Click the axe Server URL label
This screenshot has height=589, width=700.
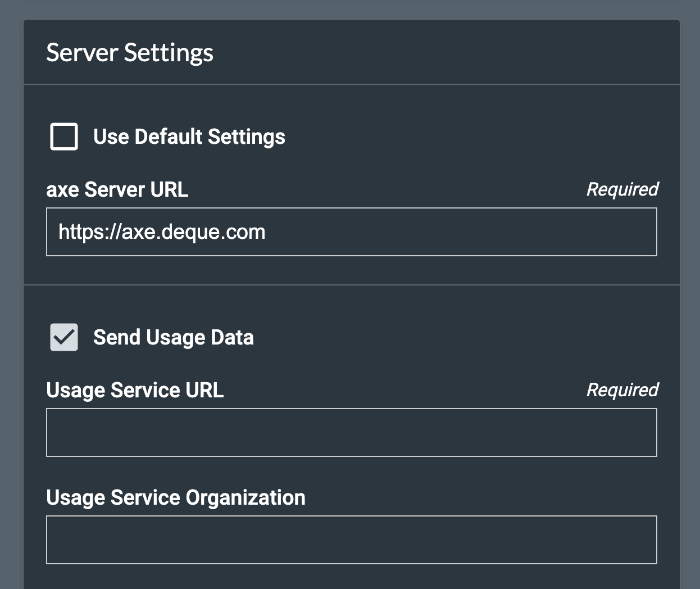coord(117,189)
